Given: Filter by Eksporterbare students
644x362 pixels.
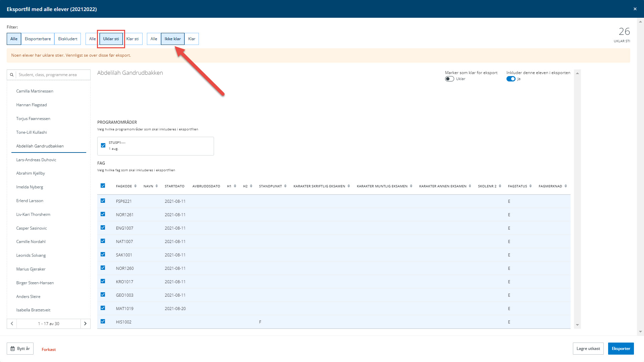Looking at the screenshot, I should point(38,39).
